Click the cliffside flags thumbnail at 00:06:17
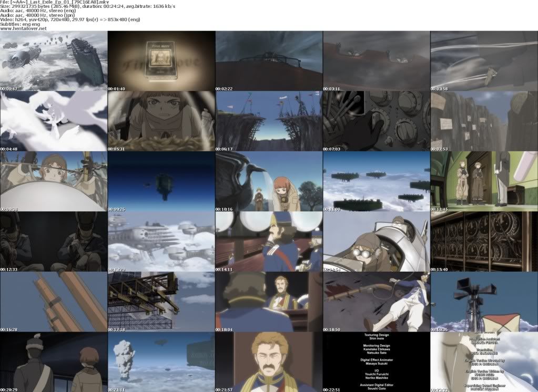538x392 pixels. click(x=269, y=121)
